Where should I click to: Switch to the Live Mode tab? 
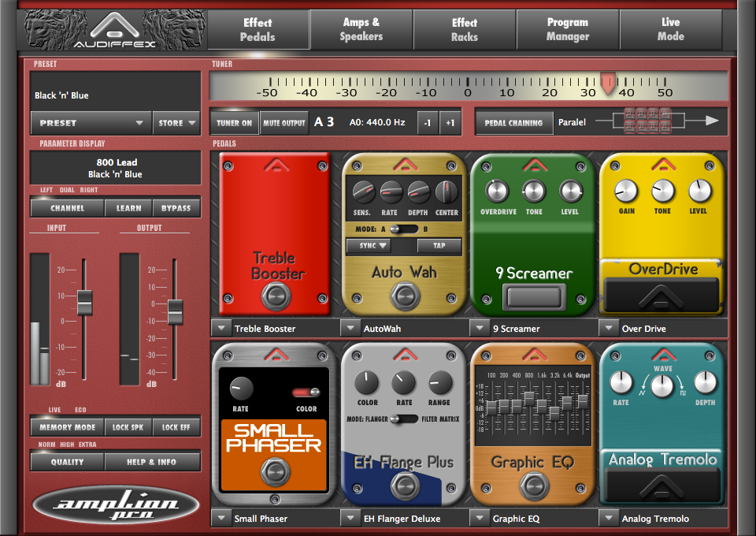tap(671, 29)
